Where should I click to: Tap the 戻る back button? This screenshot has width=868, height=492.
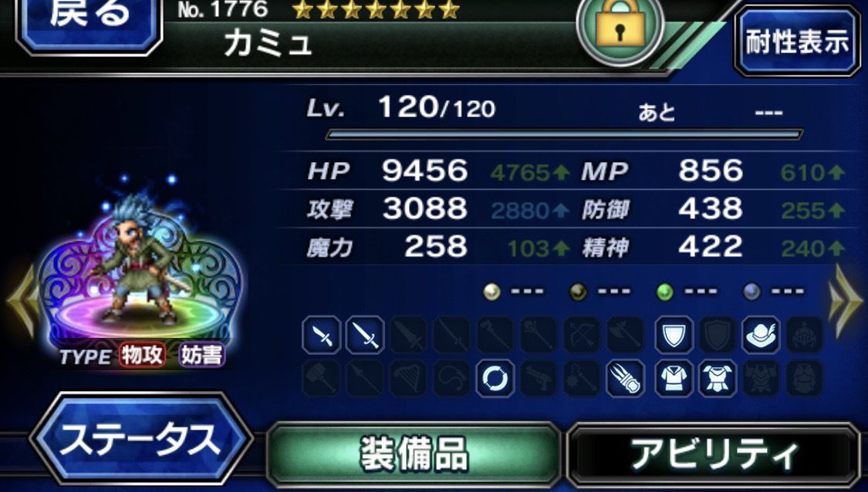90,22
